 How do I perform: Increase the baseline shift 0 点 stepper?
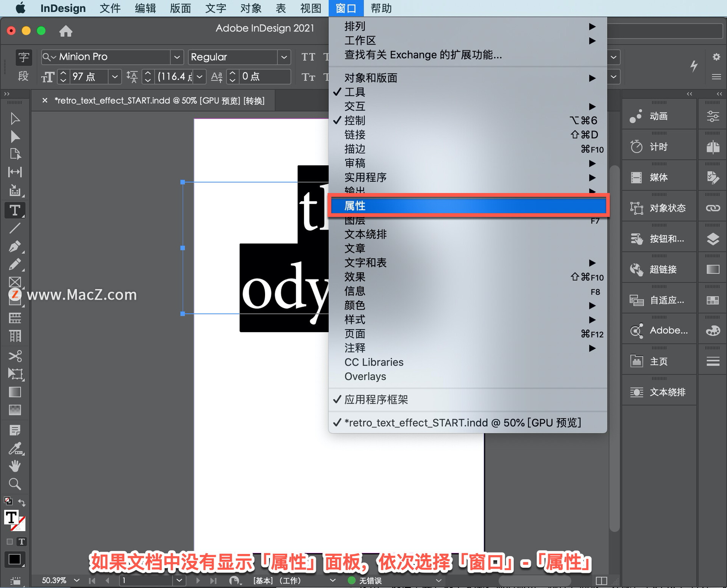(232, 73)
